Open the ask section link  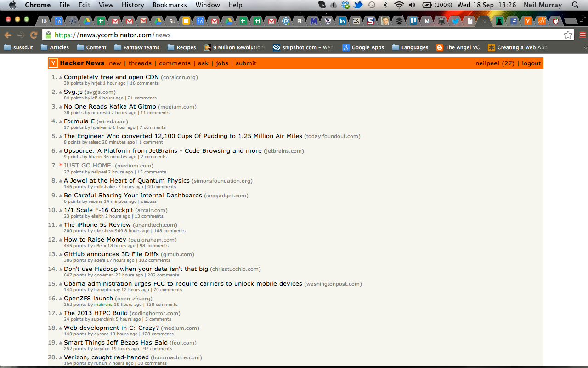(203, 63)
